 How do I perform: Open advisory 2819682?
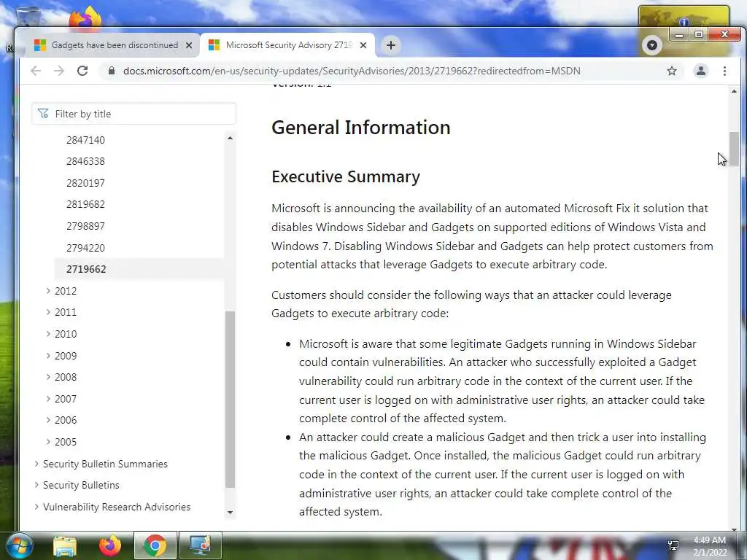coord(86,204)
